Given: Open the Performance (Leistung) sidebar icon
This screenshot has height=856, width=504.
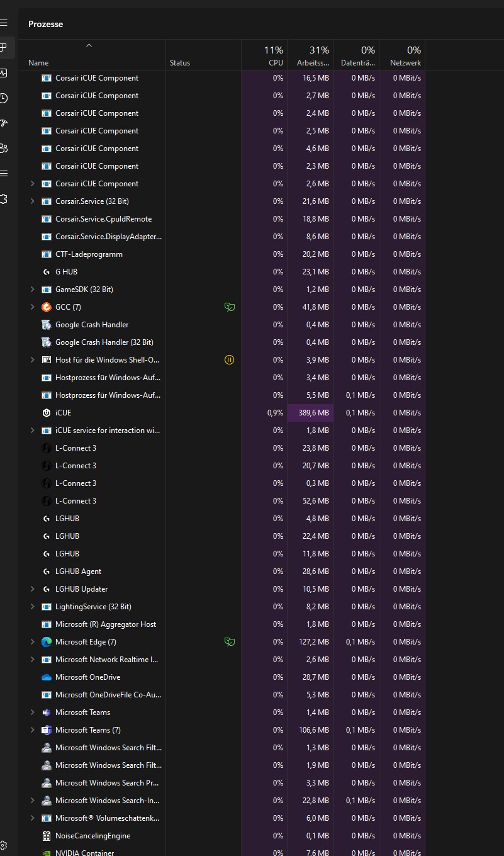Looking at the screenshot, I should click(3, 73).
